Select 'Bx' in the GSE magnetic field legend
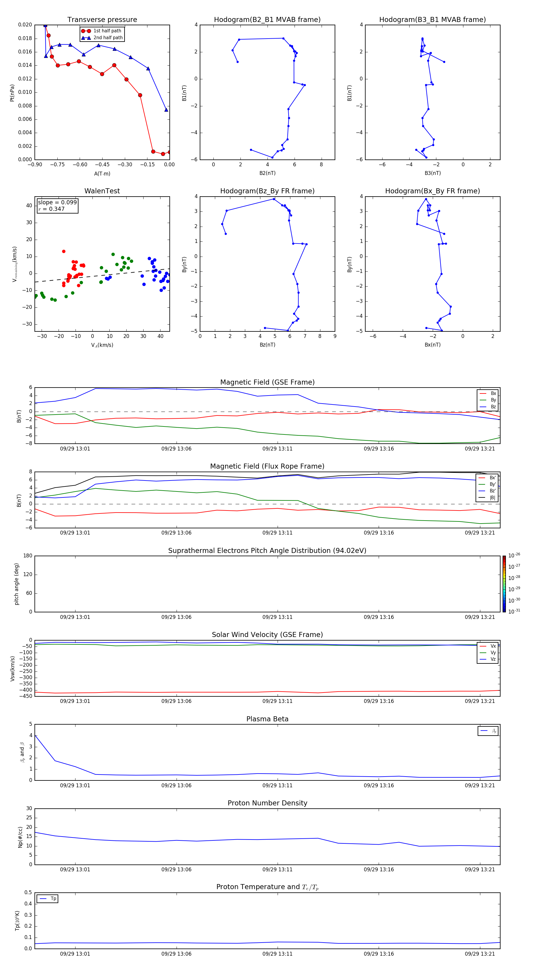This screenshot has width=535, height=980. 488,393
